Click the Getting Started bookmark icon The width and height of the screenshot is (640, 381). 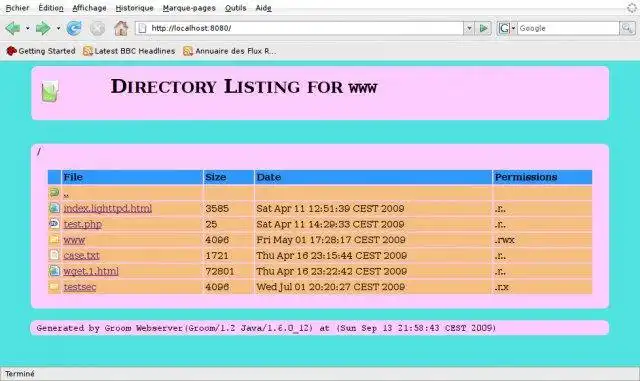tap(11, 51)
